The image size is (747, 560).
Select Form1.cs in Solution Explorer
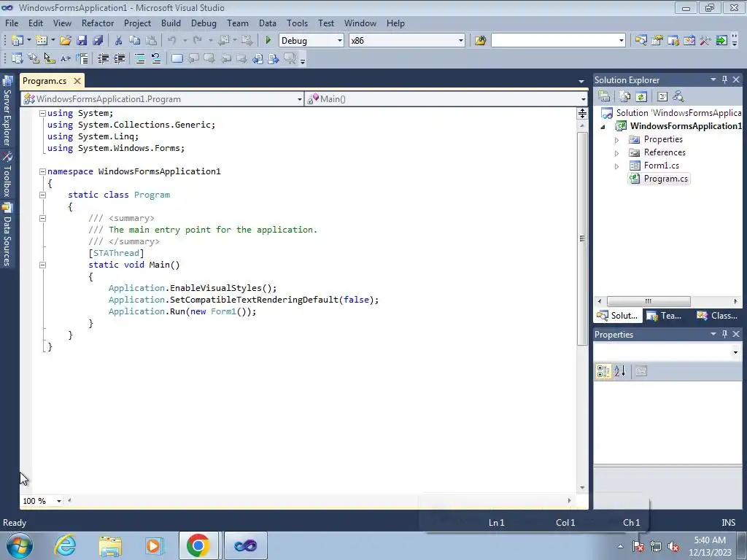[661, 166]
